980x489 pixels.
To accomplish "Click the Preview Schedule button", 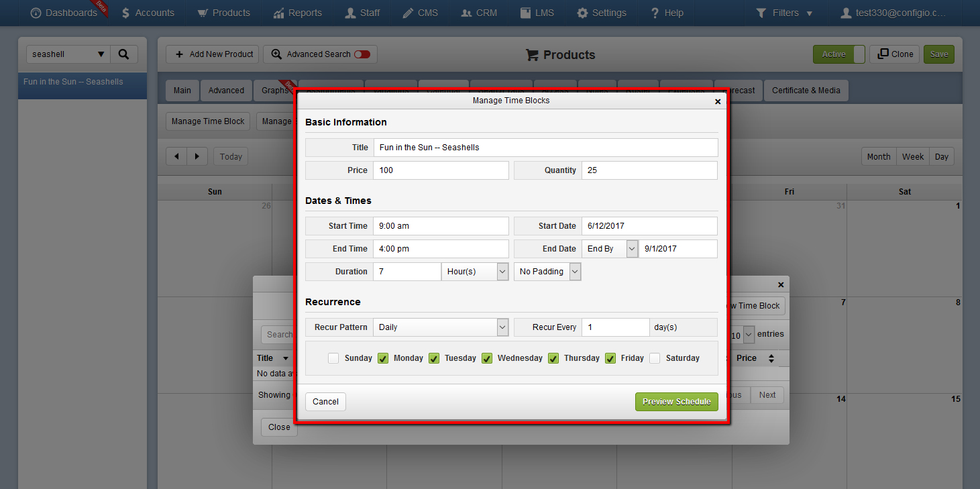I will pos(677,402).
